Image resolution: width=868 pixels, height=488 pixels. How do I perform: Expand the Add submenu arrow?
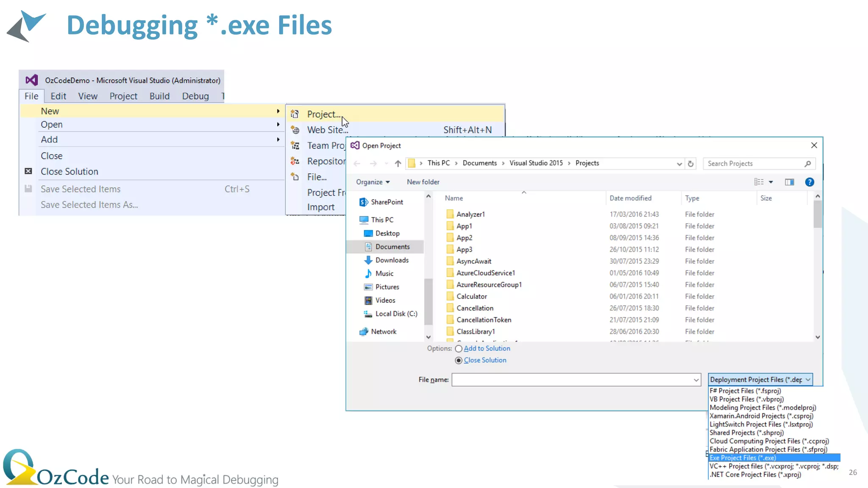[278, 139]
